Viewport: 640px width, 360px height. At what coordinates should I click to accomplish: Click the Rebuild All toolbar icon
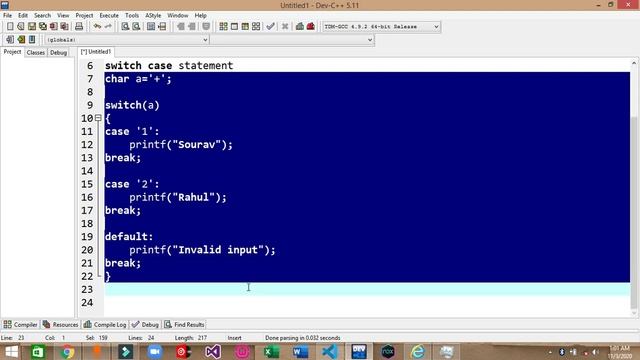coord(256,27)
